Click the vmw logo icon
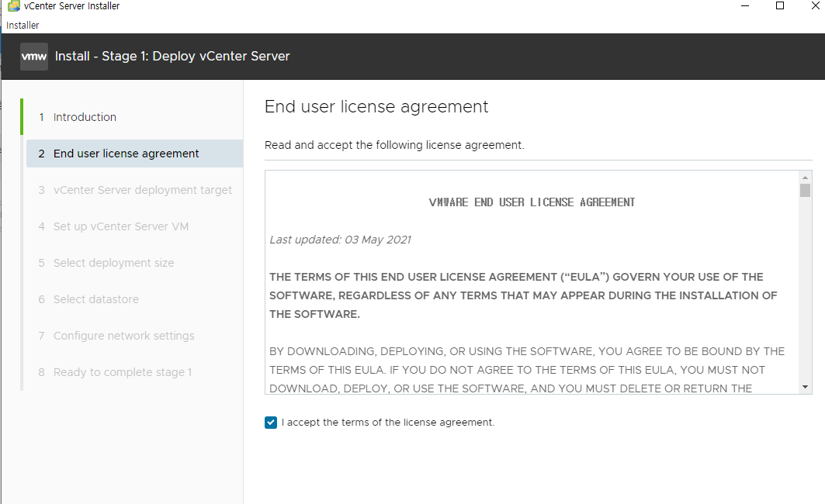Image resolution: width=825 pixels, height=504 pixels. 34,57
